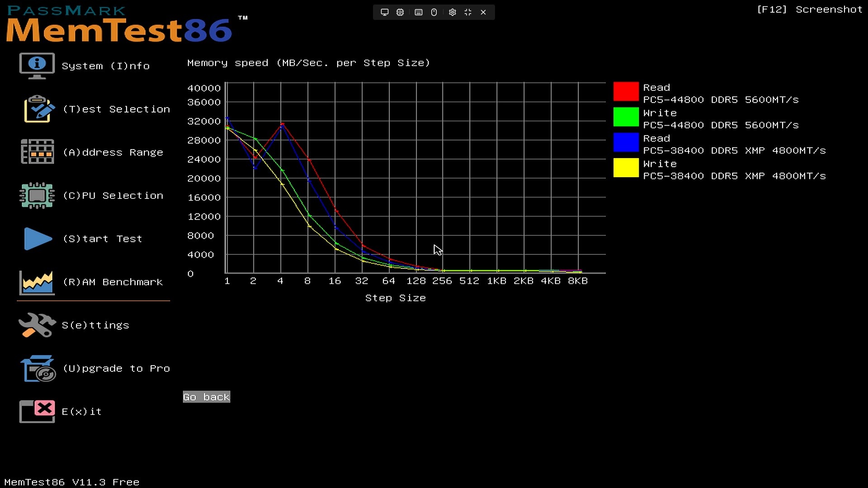This screenshot has width=868, height=488.
Task: Click the yellow Write PC5-38400 legend swatch
Action: 626,168
